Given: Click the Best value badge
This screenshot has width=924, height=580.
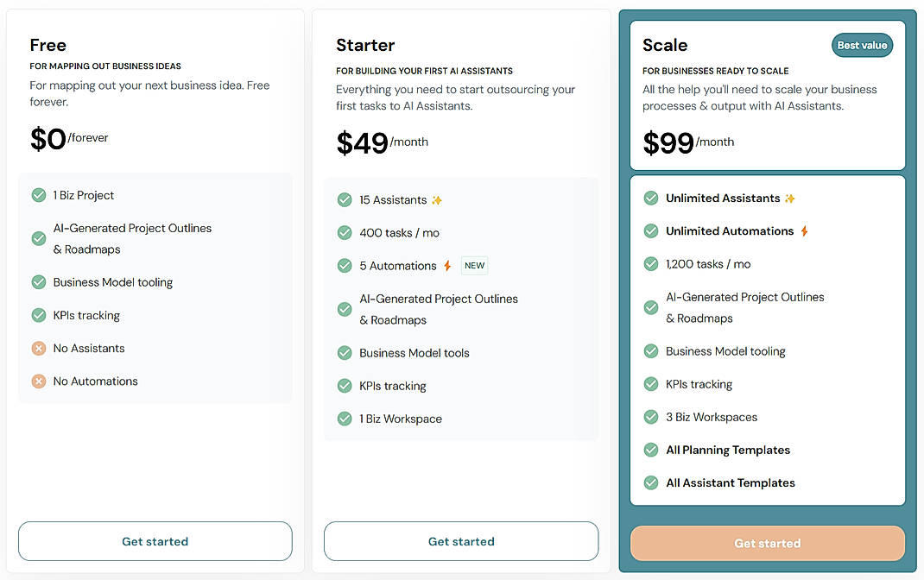Looking at the screenshot, I should point(862,45).
